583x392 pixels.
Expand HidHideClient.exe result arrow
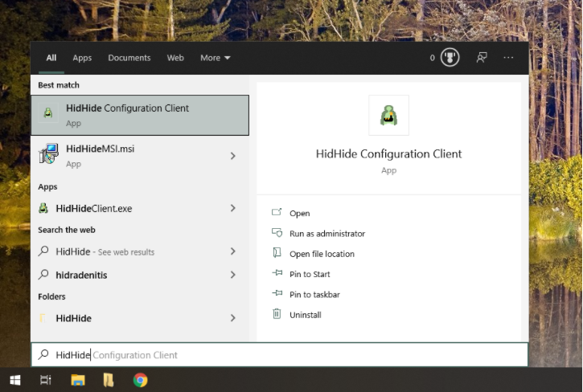(x=232, y=208)
